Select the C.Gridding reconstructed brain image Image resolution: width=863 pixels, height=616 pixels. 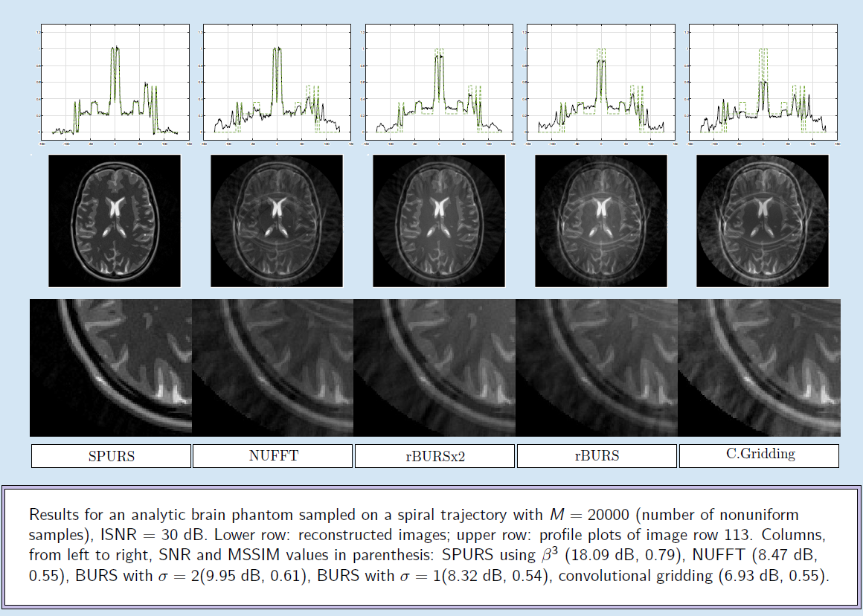pos(762,221)
